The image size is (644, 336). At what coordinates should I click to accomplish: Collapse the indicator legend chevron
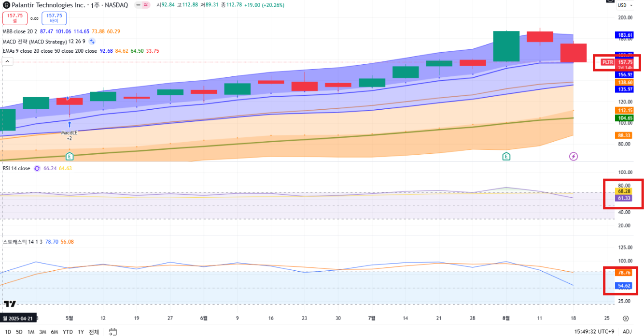click(x=7, y=61)
